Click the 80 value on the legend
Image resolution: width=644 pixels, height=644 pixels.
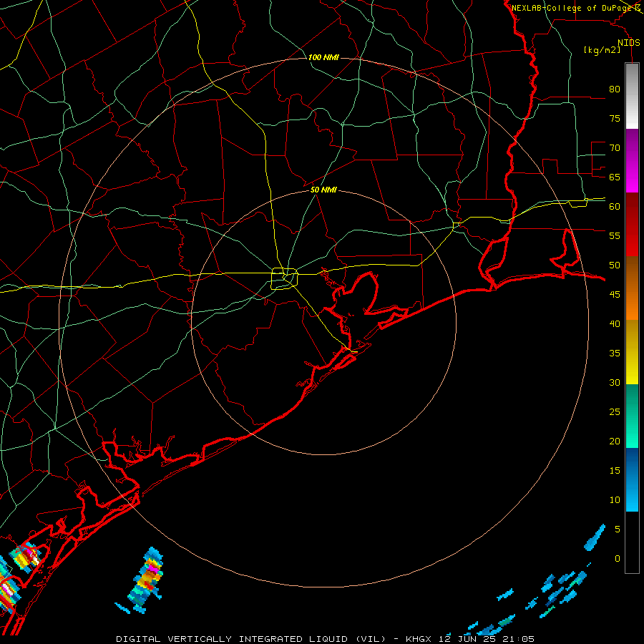(615, 89)
